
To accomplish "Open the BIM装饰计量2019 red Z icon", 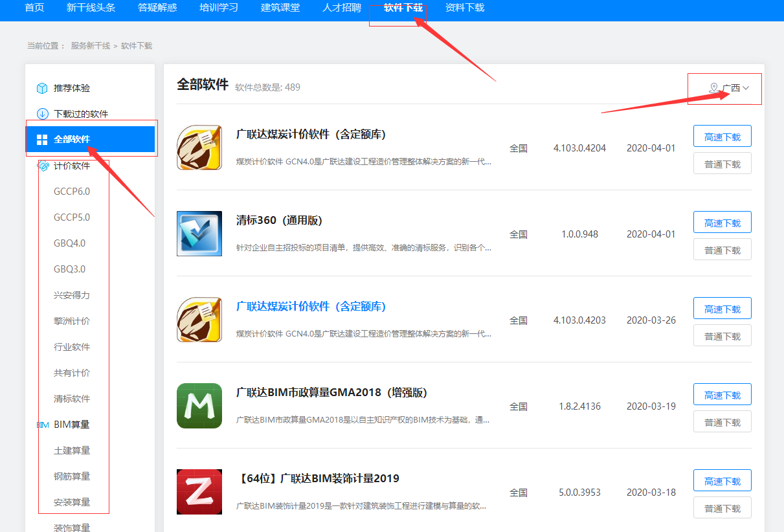I will point(199,492).
